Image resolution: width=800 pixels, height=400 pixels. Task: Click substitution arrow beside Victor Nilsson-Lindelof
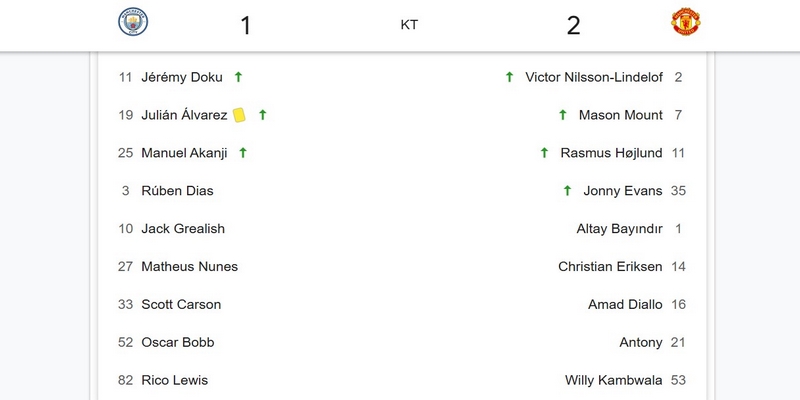509,77
